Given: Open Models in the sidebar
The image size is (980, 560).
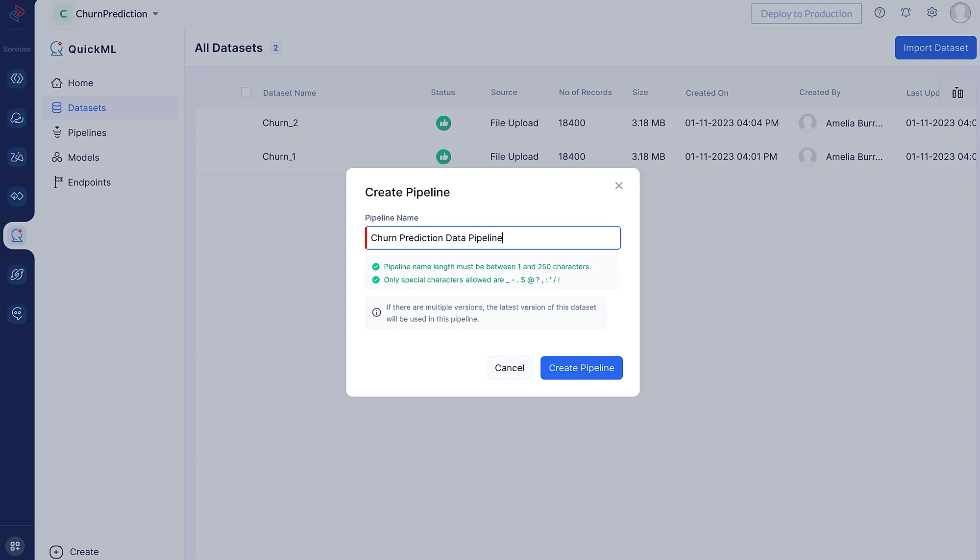Looking at the screenshot, I should click(x=83, y=157).
